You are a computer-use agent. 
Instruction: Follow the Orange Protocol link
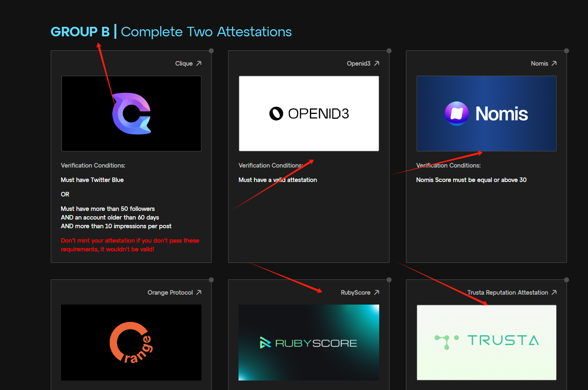[170, 293]
